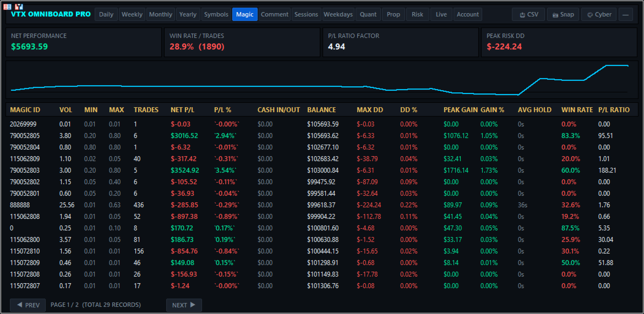This screenshot has height=314, width=644.
Task: Click the CSV export button
Action: pos(528,14)
